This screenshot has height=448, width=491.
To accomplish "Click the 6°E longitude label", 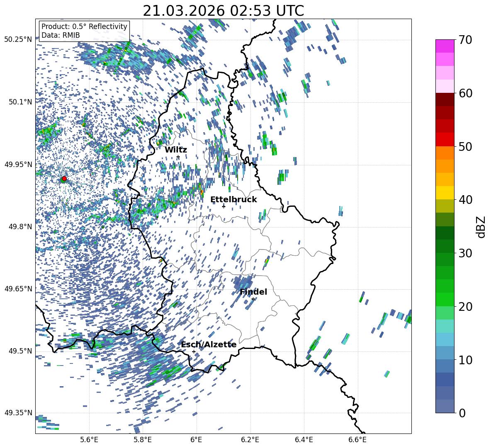I will tap(196, 440).
